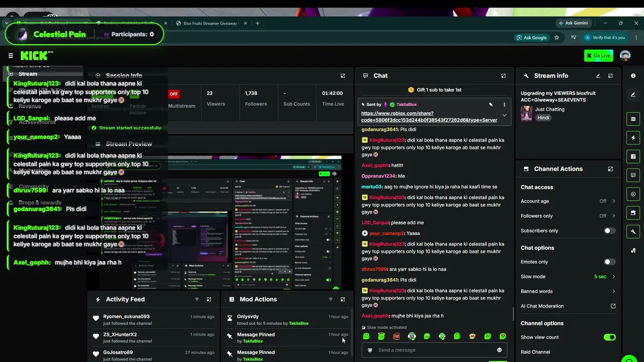The image size is (644, 362).
Task: Open AI Chat Moderation external link
Action: tap(613, 306)
